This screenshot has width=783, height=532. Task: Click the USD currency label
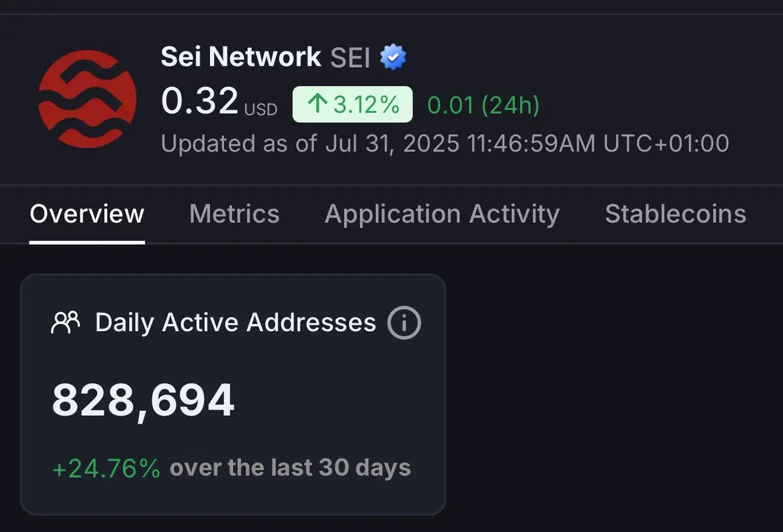[261, 109]
